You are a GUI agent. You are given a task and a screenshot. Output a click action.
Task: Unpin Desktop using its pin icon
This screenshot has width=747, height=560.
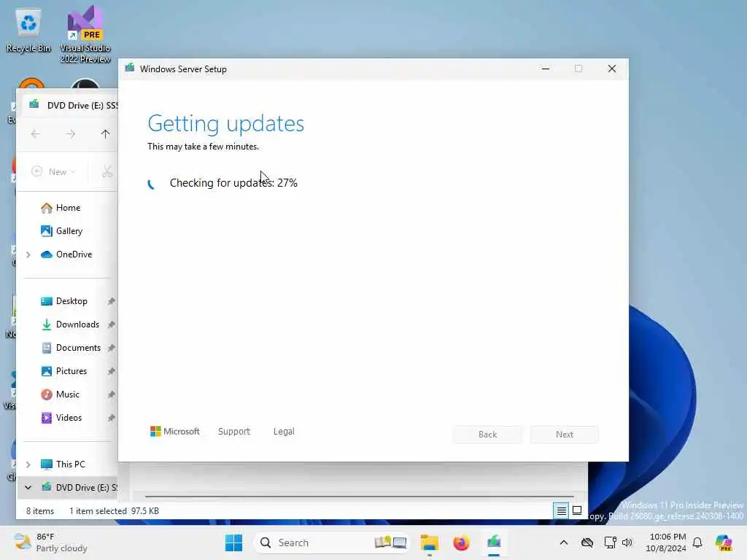pyautogui.click(x=111, y=301)
